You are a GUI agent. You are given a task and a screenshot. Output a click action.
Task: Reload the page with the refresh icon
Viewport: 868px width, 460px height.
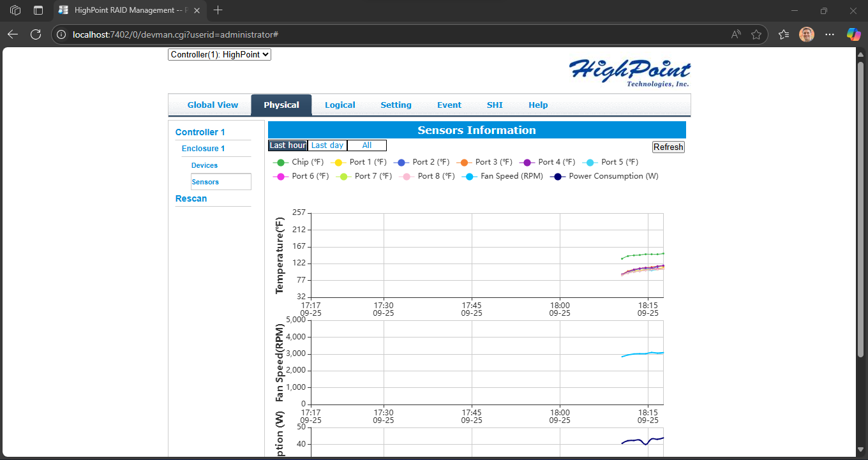point(37,34)
